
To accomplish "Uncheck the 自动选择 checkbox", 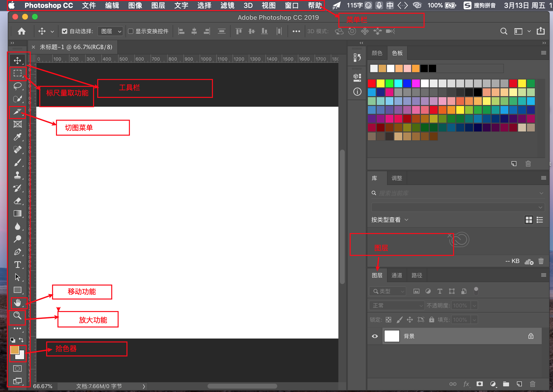I will 65,31.
